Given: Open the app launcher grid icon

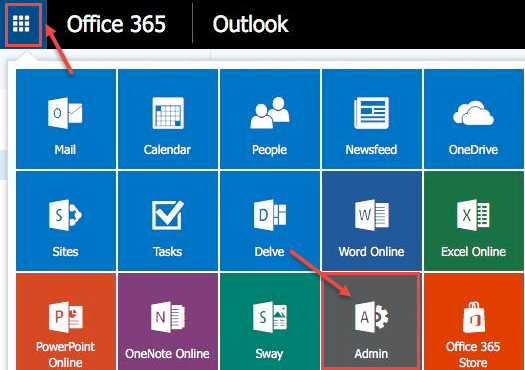Looking at the screenshot, I should (21, 24).
